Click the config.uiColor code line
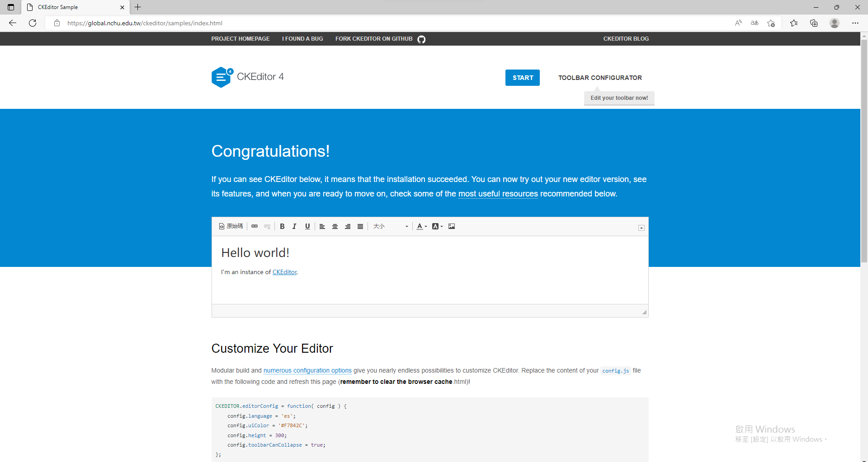This screenshot has height=462, width=868. point(267,425)
